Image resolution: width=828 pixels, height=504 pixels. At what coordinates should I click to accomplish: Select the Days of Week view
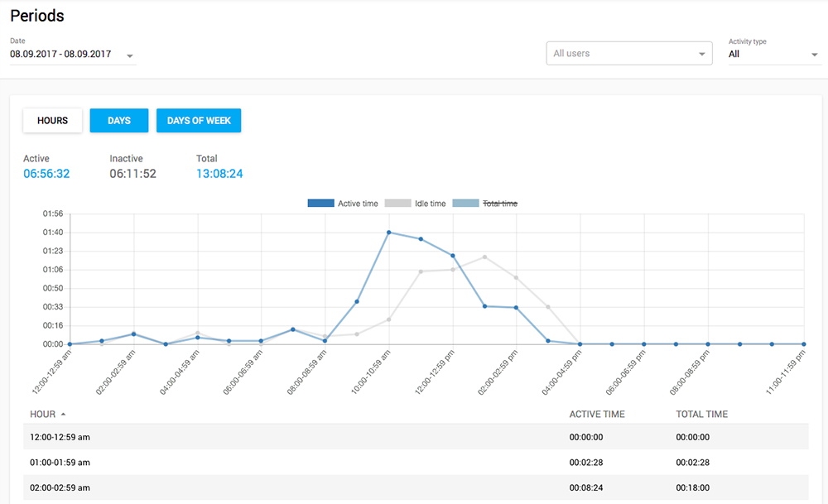[199, 121]
